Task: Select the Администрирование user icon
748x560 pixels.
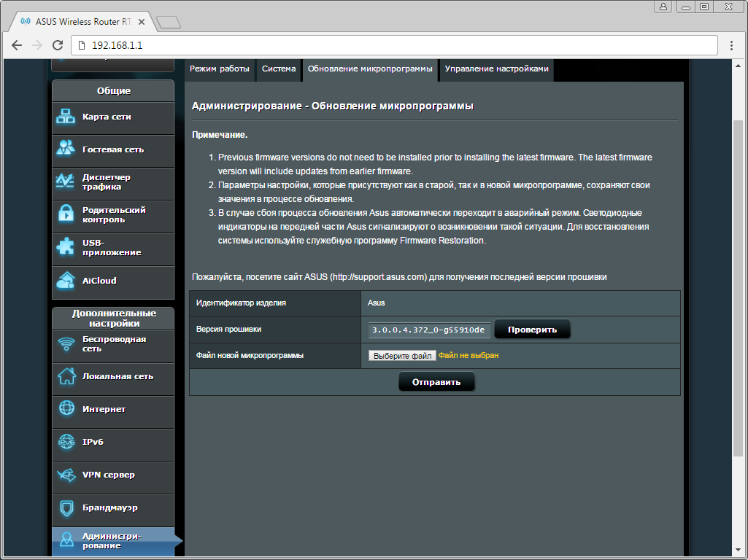Action: (x=66, y=540)
